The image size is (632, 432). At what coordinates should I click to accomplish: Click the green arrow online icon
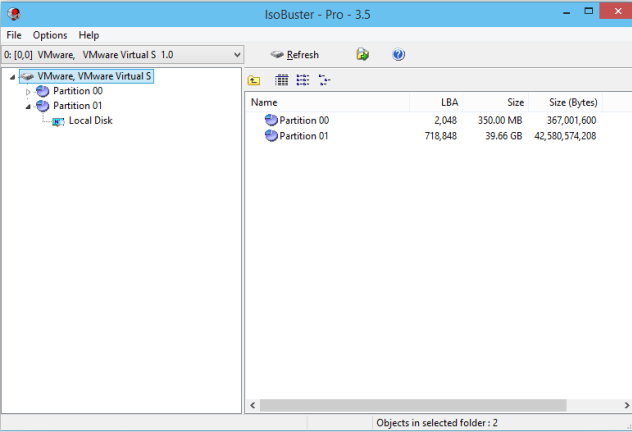pos(362,54)
